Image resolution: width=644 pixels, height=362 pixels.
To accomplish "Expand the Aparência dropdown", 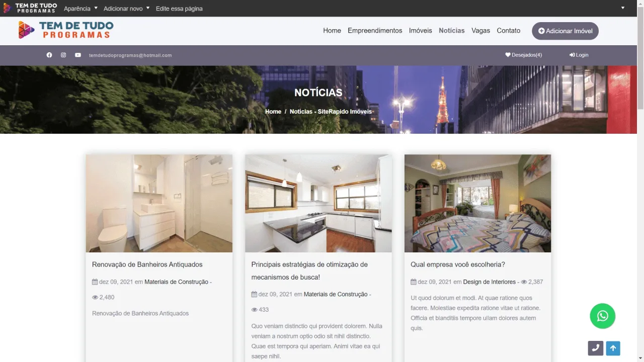I will click(80, 9).
